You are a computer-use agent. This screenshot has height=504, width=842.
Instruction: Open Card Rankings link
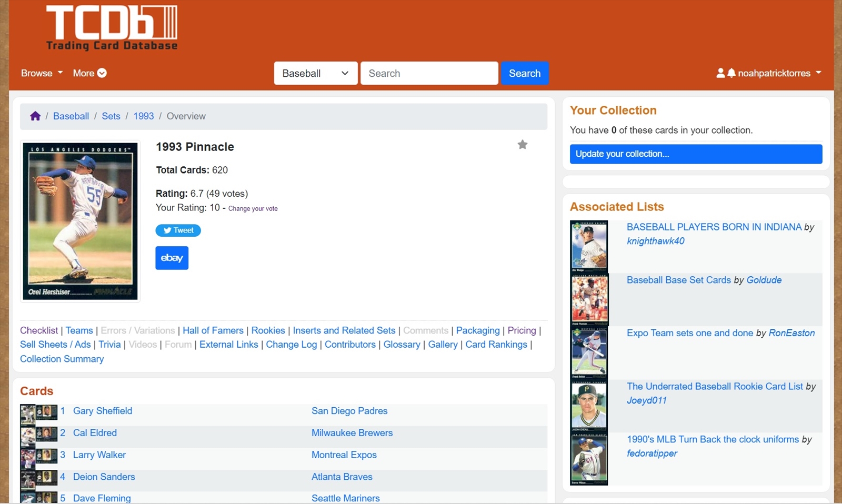tap(496, 345)
